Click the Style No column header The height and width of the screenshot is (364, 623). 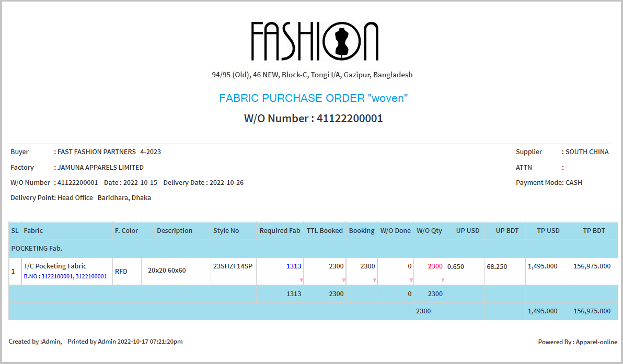226,230
